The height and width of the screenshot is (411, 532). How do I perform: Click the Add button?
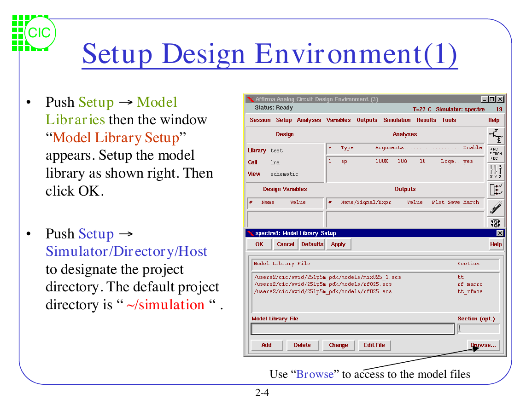(x=267, y=345)
